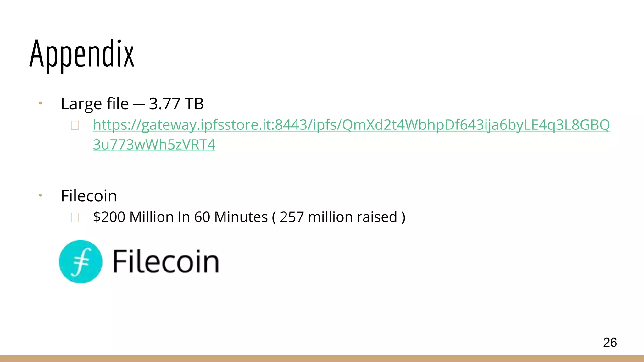Click the '60 Minutes' text
Viewport: 644px width, 362px height.
(x=231, y=217)
